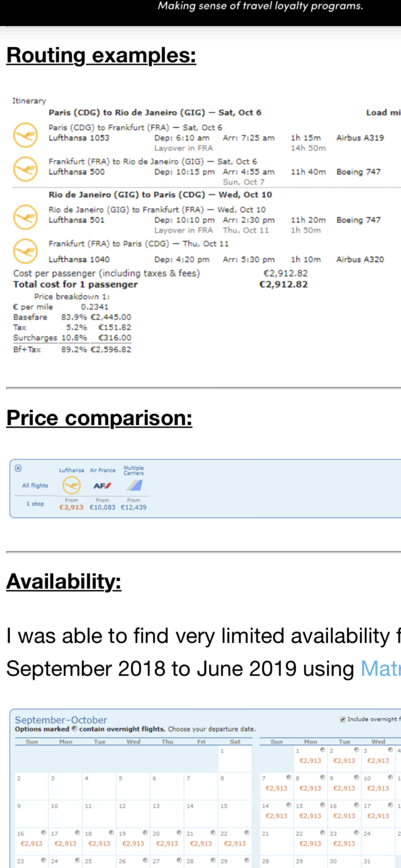
Task: Click the Availability: heading
Action: (64, 581)
